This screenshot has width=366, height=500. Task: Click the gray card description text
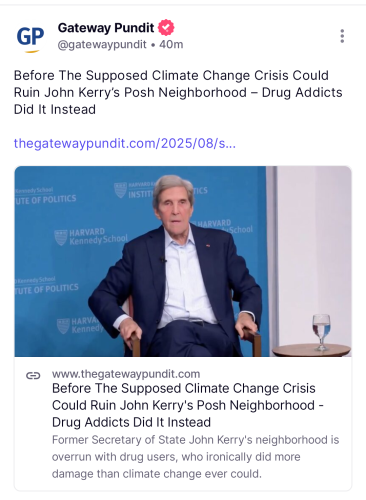[195, 457]
